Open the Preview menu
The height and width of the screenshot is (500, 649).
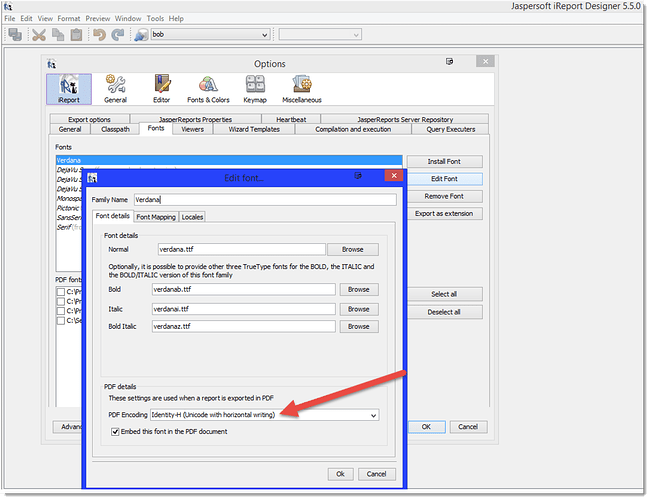pyautogui.click(x=98, y=19)
